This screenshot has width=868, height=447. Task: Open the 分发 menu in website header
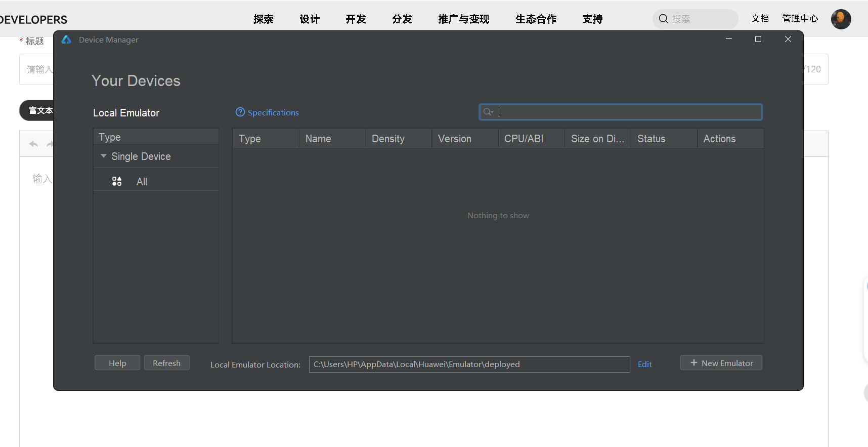pyautogui.click(x=402, y=19)
